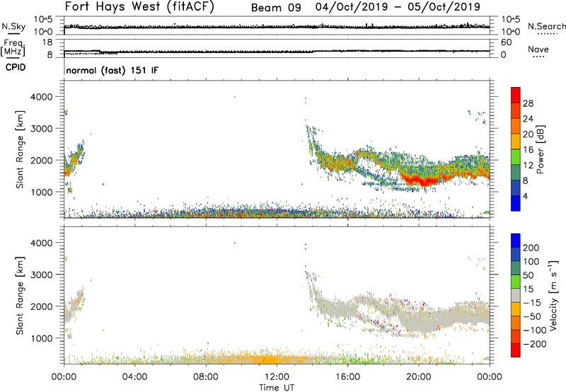
Task: Click the 24 label on power colorbar
Action: [528, 119]
